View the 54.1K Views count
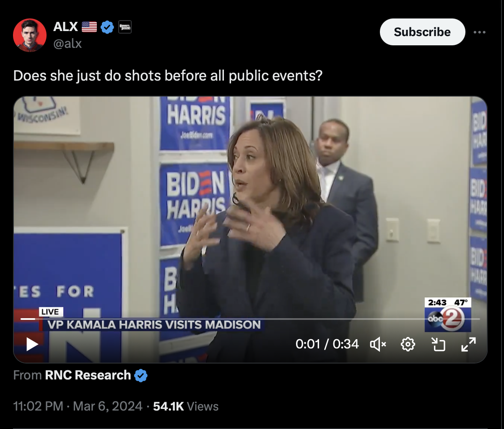 [186, 406]
